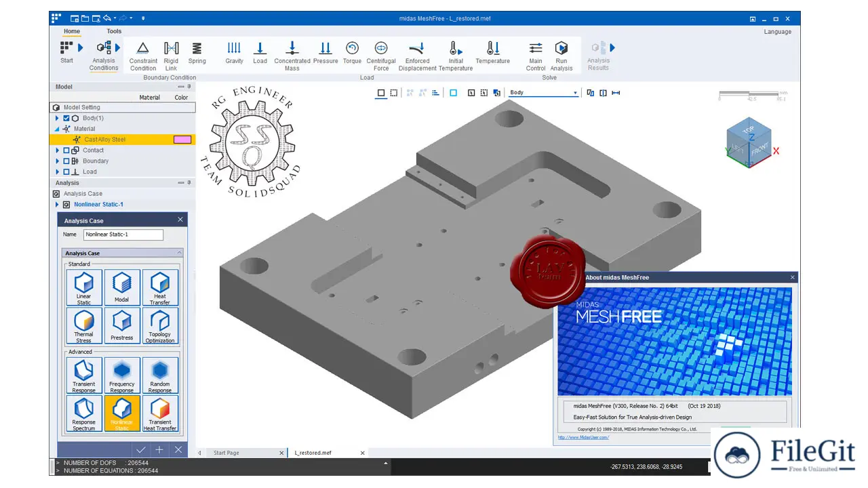This screenshot has width=868, height=488.
Task: Open the Language menu
Action: coord(777,32)
